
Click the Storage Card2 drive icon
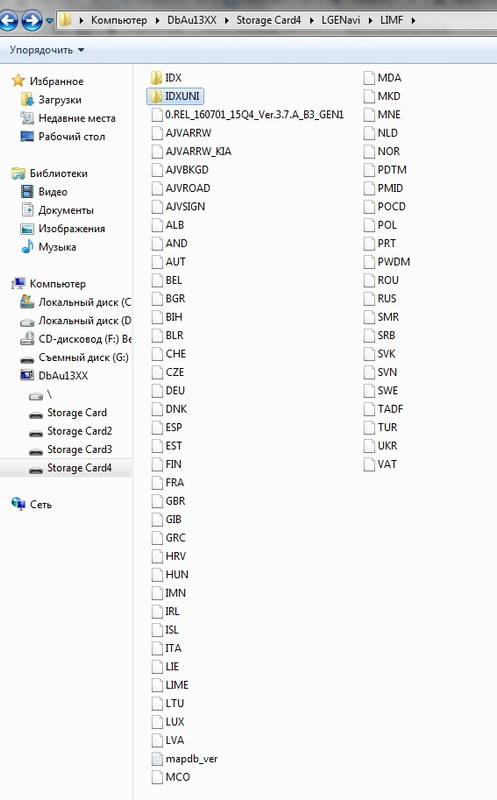tap(36, 432)
